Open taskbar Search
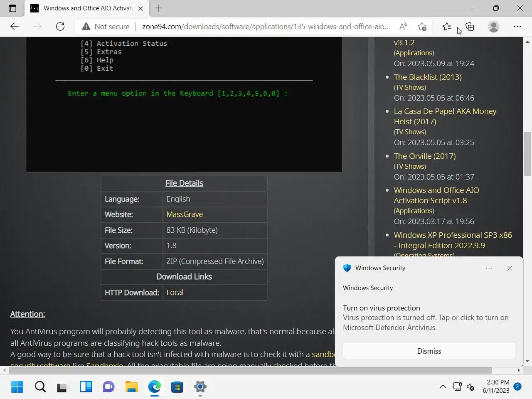 pyautogui.click(x=40, y=387)
